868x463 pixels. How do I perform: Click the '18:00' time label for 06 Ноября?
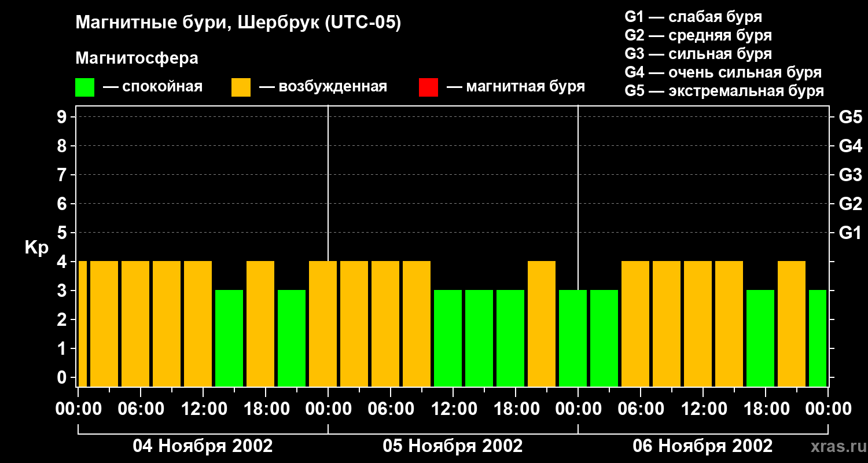[766, 409]
